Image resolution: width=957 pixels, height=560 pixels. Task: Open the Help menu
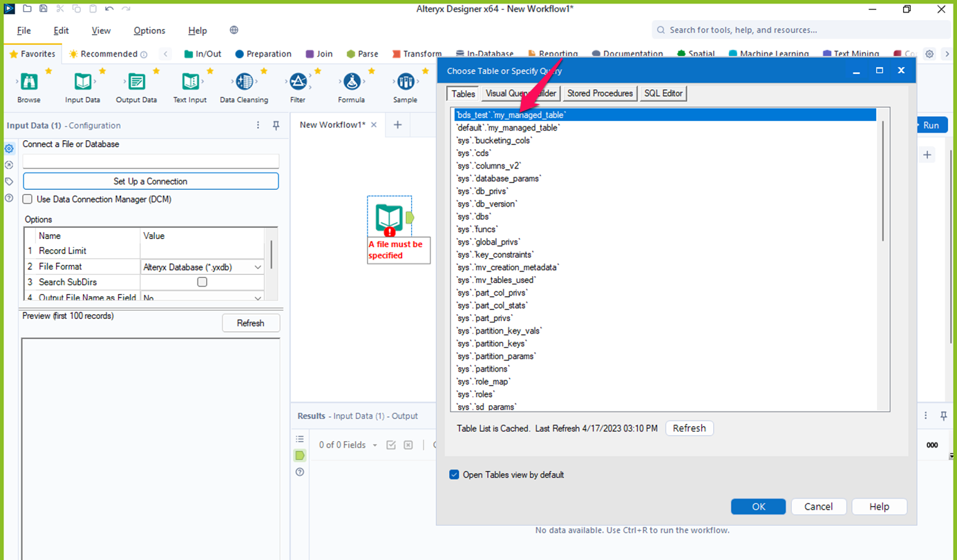pos(198,30)
